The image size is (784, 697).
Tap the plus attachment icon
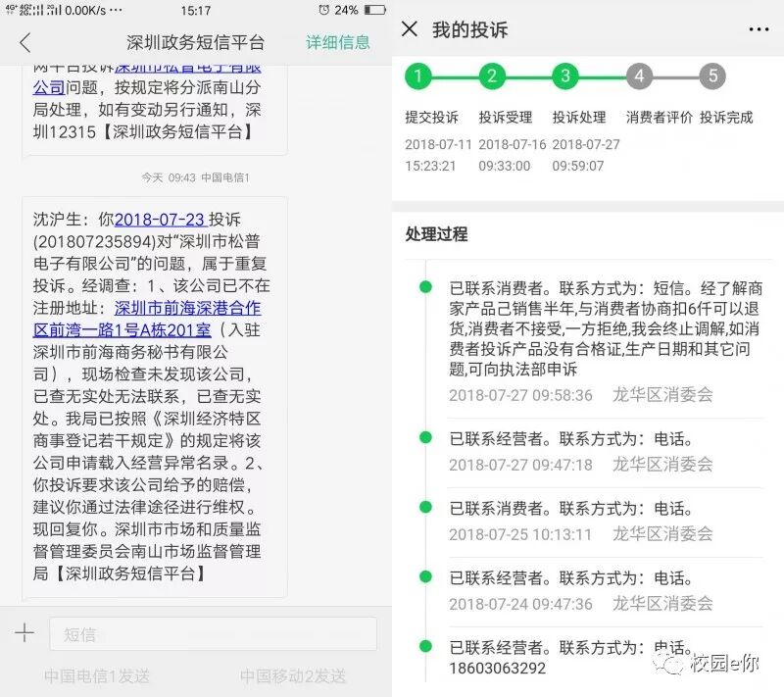(x=24, y=633)
